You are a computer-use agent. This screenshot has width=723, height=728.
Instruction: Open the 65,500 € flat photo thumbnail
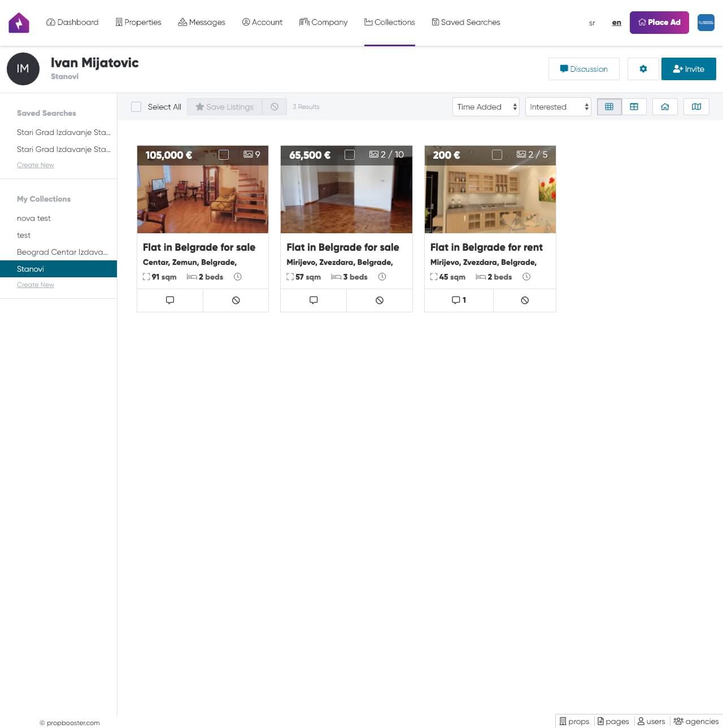click(346, 198)
